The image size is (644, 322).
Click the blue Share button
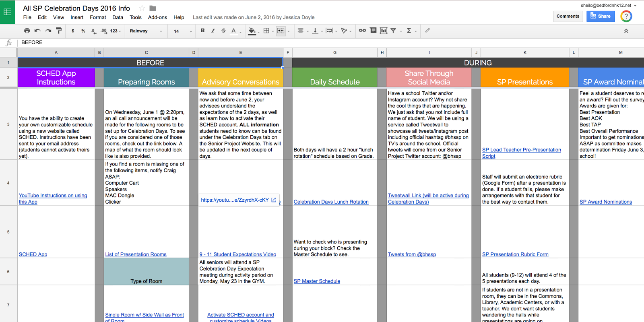pyautogui.click(x=601, y=16)
